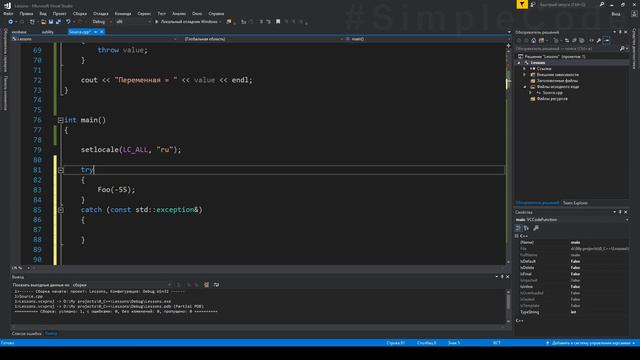Close the Output panel
This screenshot has width=640, height=360.
507,277
